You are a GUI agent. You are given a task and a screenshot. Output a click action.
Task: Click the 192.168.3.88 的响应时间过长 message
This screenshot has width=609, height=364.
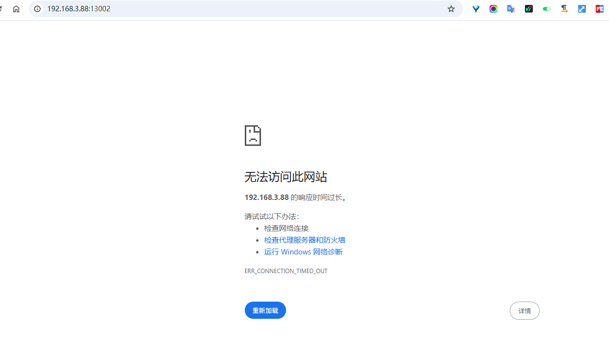(296, 197)
